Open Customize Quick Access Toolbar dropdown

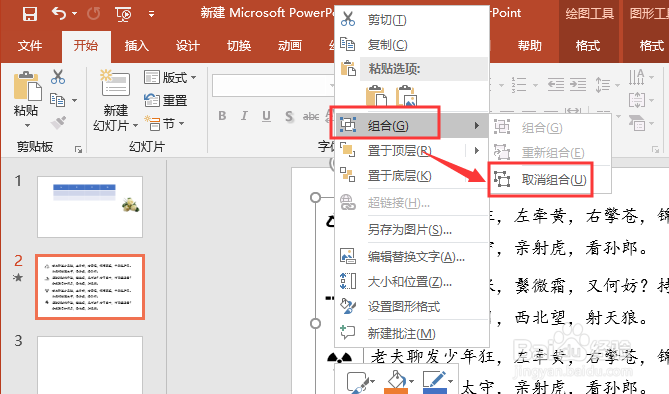point(151,14)
